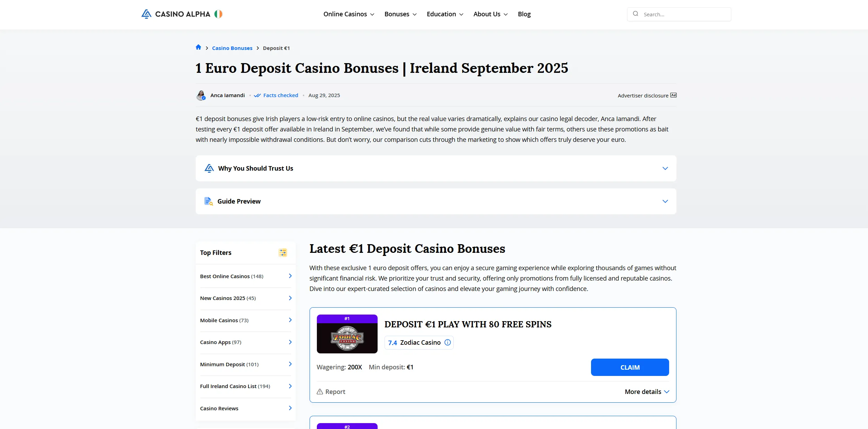Click arrow next to New Casinos 2025
The height and width of the screenshot is (429, 868).
click(x=290, y=298)
